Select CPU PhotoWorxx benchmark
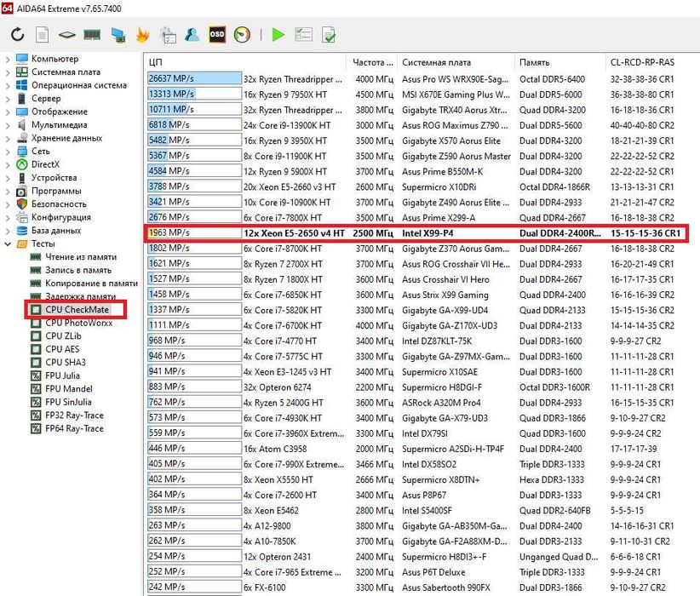This screenshot has height=596, width=700. pos(79,323)
